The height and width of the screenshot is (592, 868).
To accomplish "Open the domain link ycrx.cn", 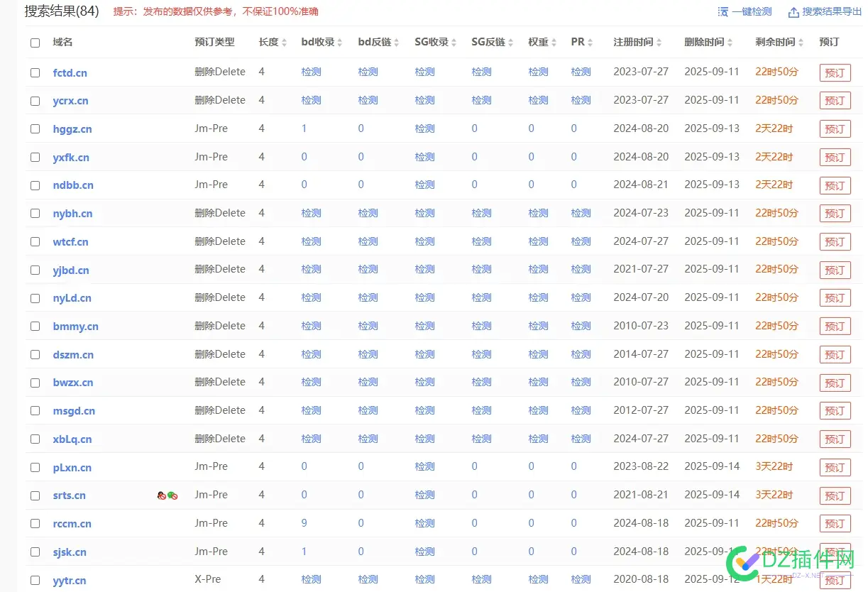I will coord(71,101).
